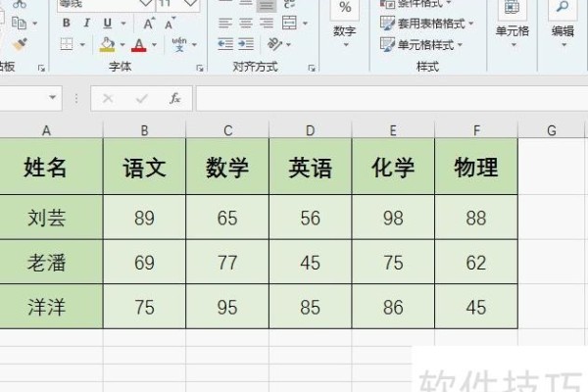
Task: Select 刘芸's 化学 score 98
Action: 393,217
